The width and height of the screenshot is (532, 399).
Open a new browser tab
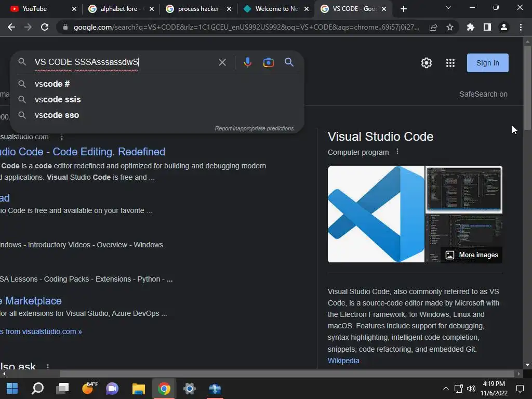[403, 9]
